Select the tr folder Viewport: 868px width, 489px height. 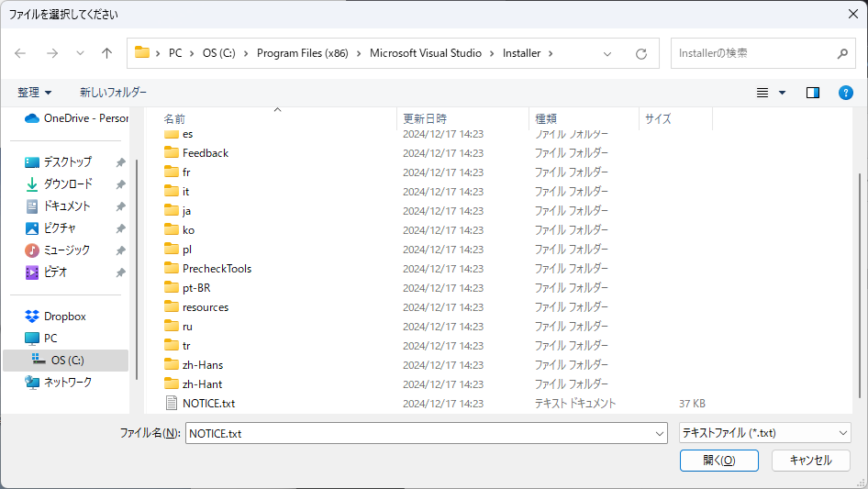(186, 346)
